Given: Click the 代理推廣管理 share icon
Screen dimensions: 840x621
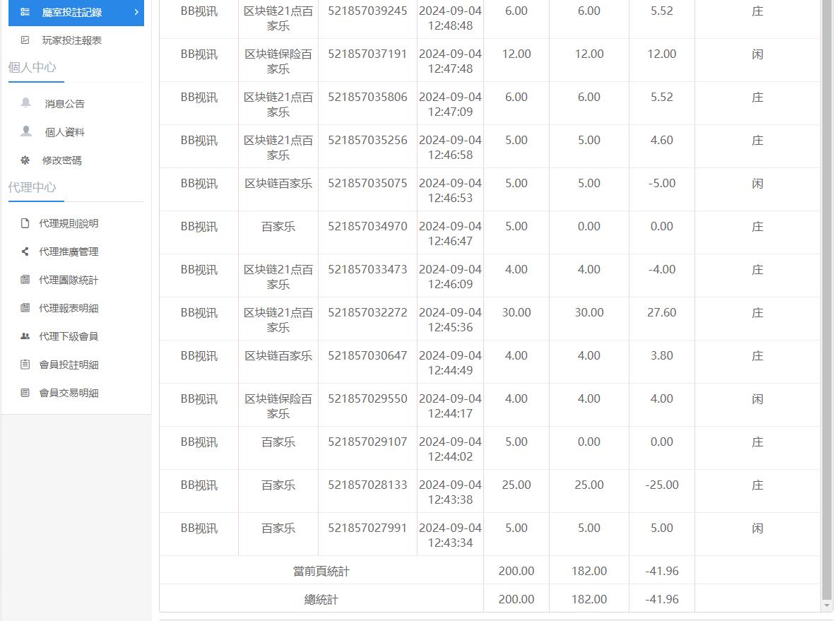Looking at the screenshot, I should pyautogui.click(x=25, y=252).
